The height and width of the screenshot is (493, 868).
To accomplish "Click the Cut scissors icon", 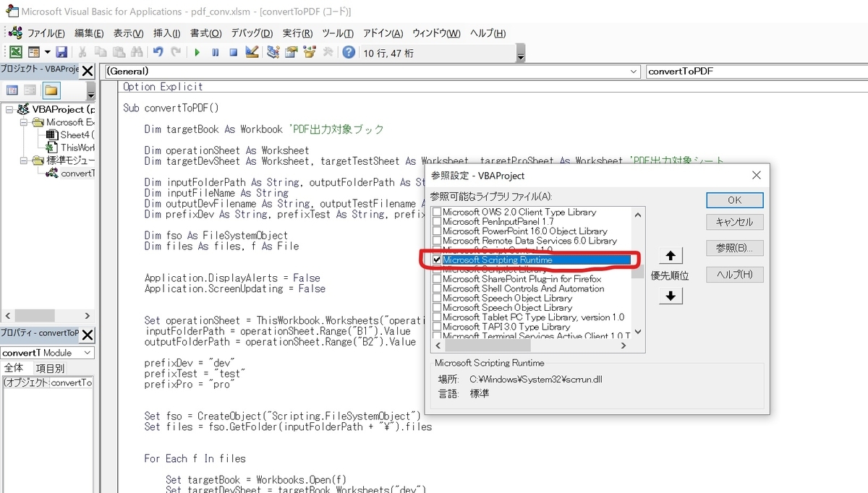I will (82, 52).
